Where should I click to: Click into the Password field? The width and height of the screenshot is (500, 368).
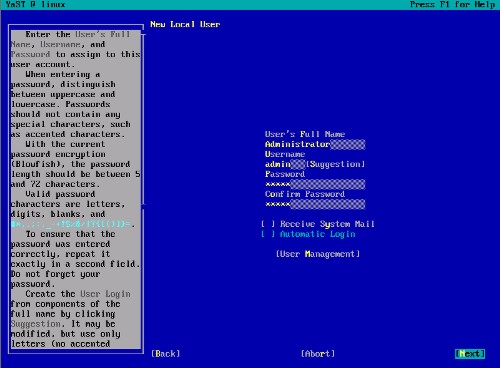(x=315, y=184)
